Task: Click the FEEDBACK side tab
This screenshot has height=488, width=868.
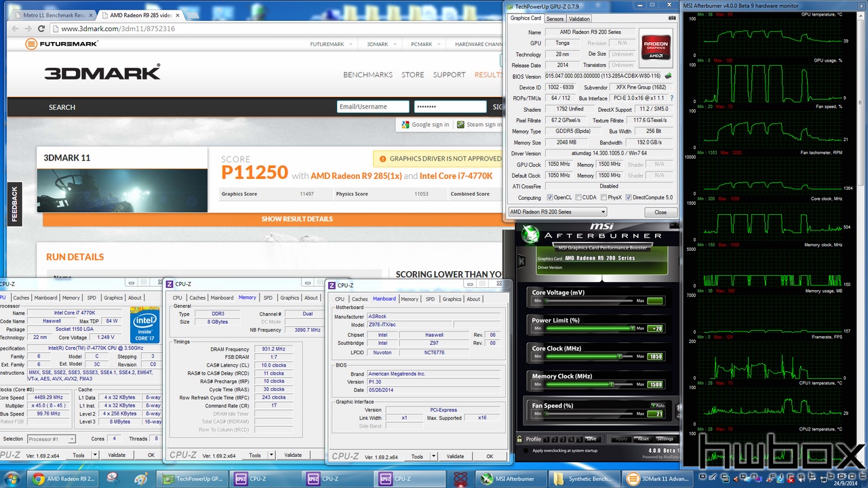Action: (14, 204)
